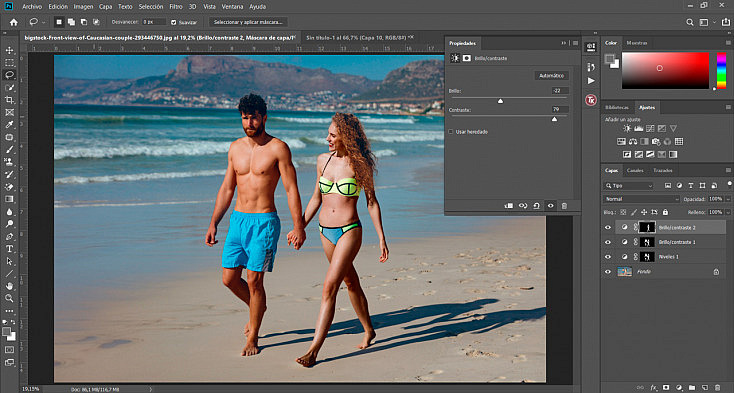Add a Color Balance adjustment from Ajustes
This screenshot has width=734, height=393.
(x=633, y=141)
